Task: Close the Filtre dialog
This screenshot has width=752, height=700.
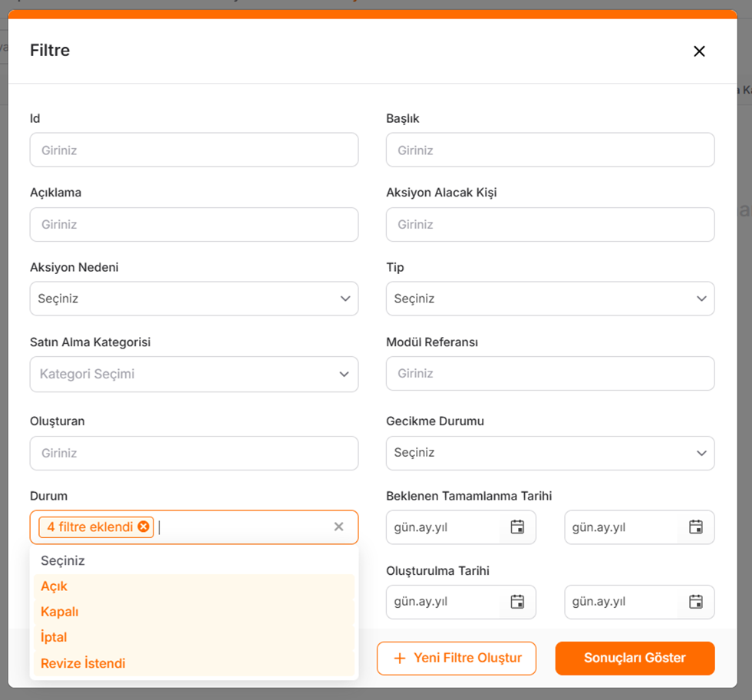Action: [x=699, y=51]
